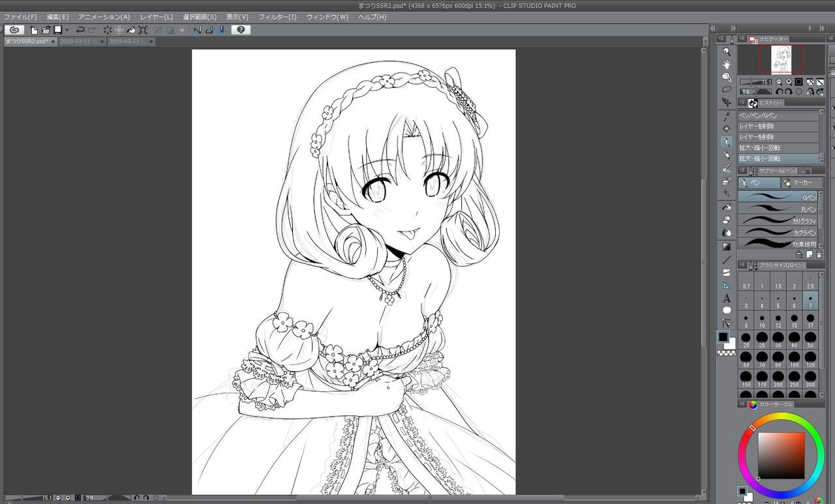Screen dimensions: 835x504
Task: Choose the 効果線用 brush
Action: [778, 244]
